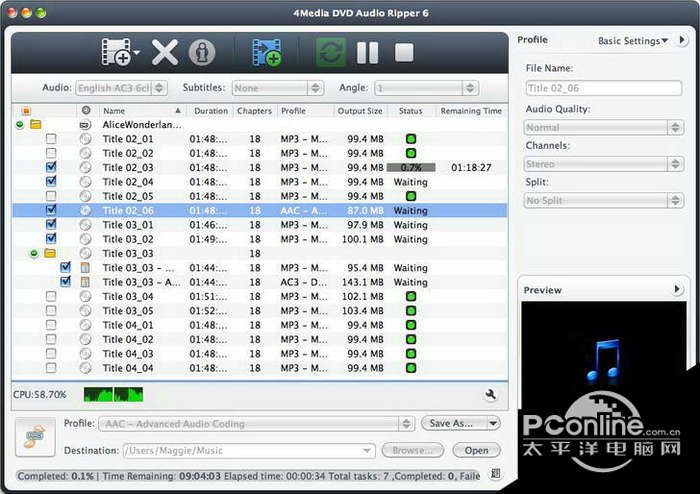The width and height of the screenshot is (700, 494).
Task: Check the Title 02_01 checkbox
Action: coord(51,139)
